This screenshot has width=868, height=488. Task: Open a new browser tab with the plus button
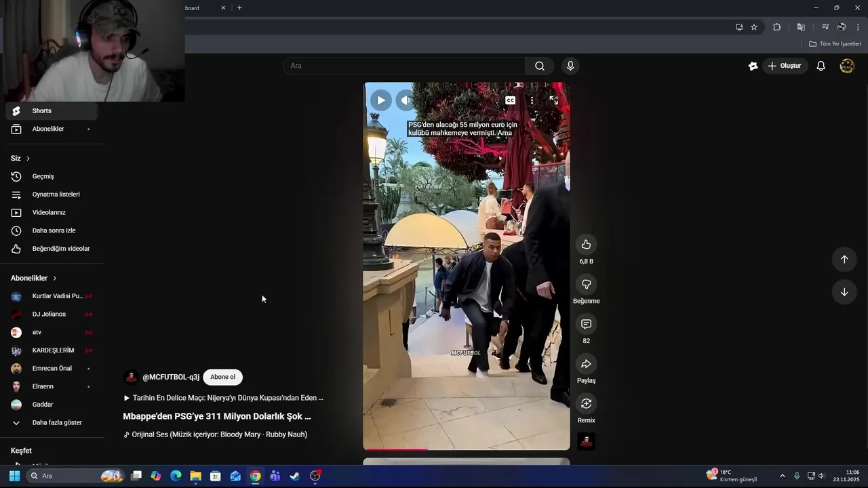239,7
